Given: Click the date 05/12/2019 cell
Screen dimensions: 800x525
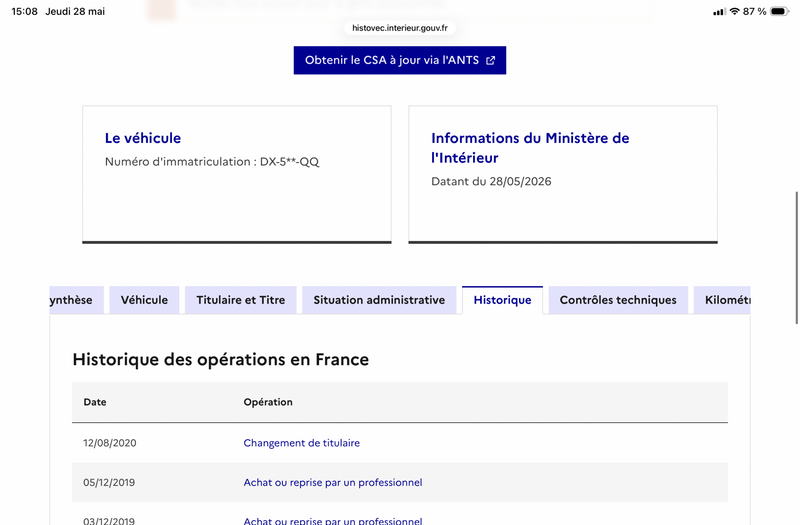Looking at the screenshot, I should 109,482.
